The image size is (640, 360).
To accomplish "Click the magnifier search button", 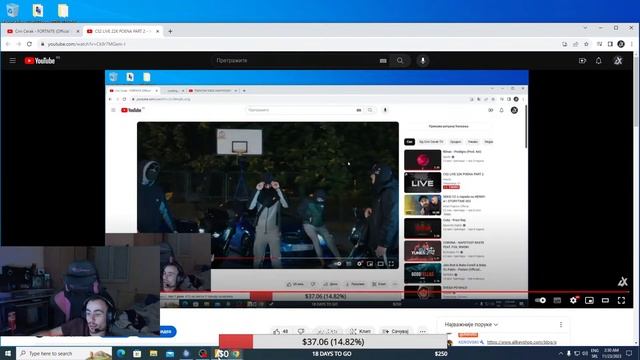I will 400,60.
